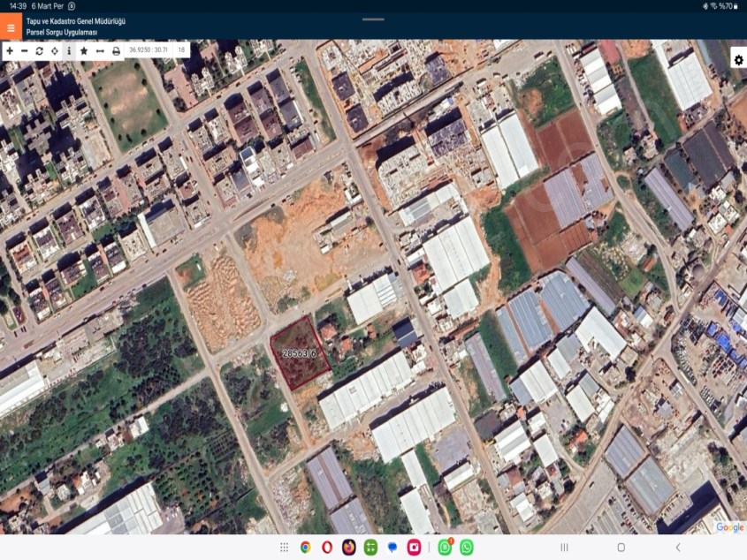
Task: Open WhatsApp from the taskbar
Action: (x=466, y=548)
